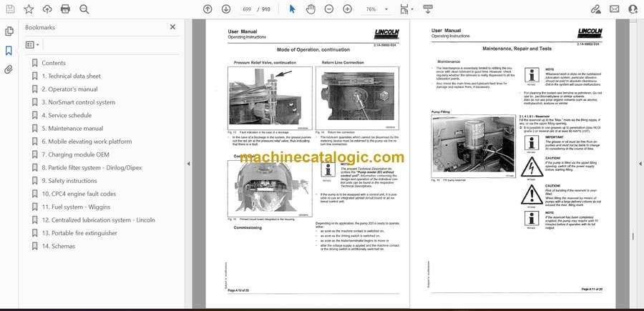
Task: Close the Bookmarks panel
Action: (172, 27)
